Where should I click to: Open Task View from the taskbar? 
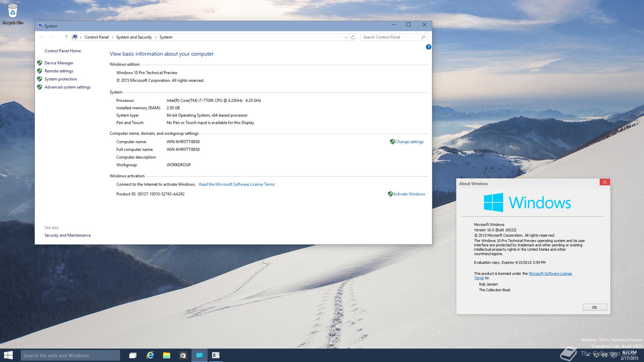pyautogui.click(x=133, y=355)
